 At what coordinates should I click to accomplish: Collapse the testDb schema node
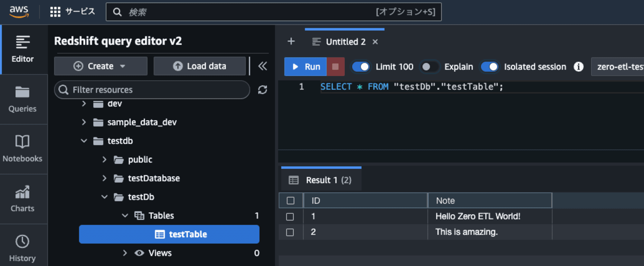click(104, 197)
